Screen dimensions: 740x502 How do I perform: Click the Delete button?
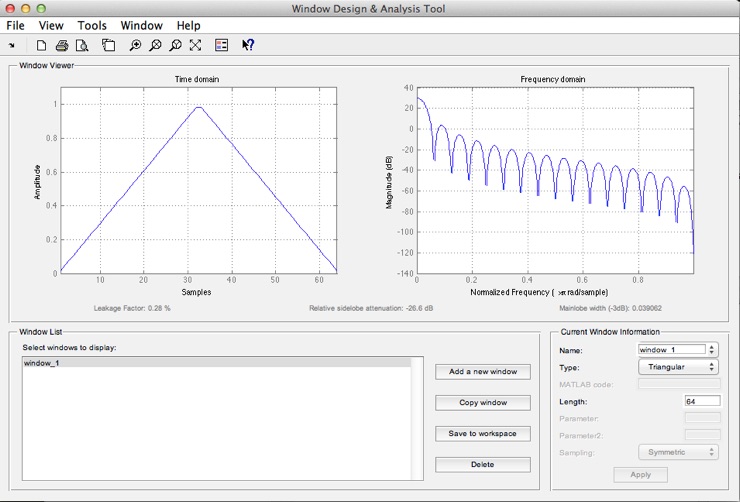(x=483, y=465)
